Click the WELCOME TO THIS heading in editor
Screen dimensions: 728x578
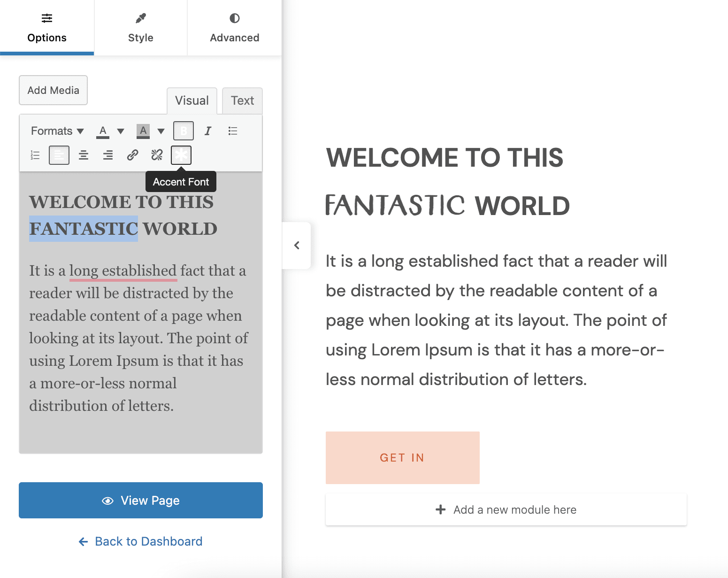(121, 202)
